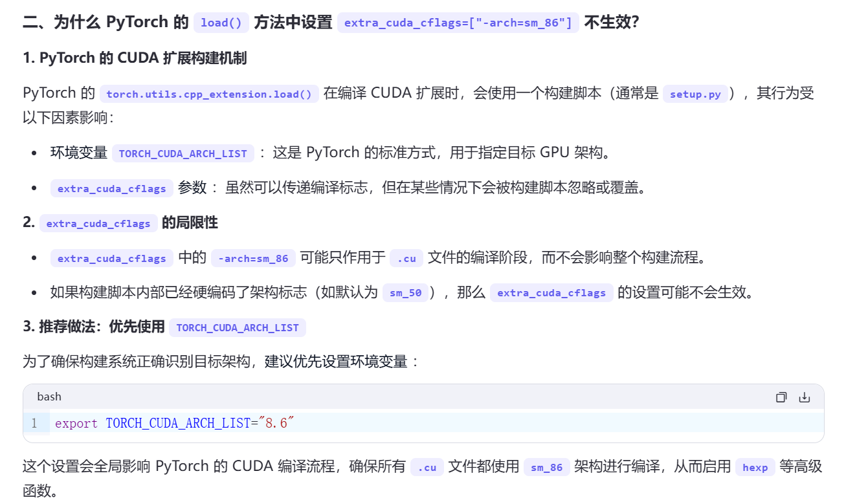The width and height of the screenshot is (868, 502).
Task: Click the line number 1 in code block
Action: pos(34,424)
